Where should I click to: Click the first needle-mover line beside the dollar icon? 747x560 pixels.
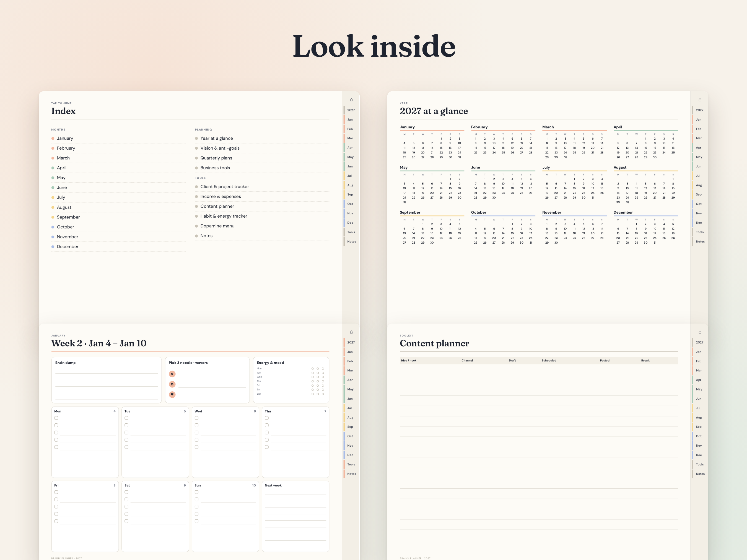point(212,374)
